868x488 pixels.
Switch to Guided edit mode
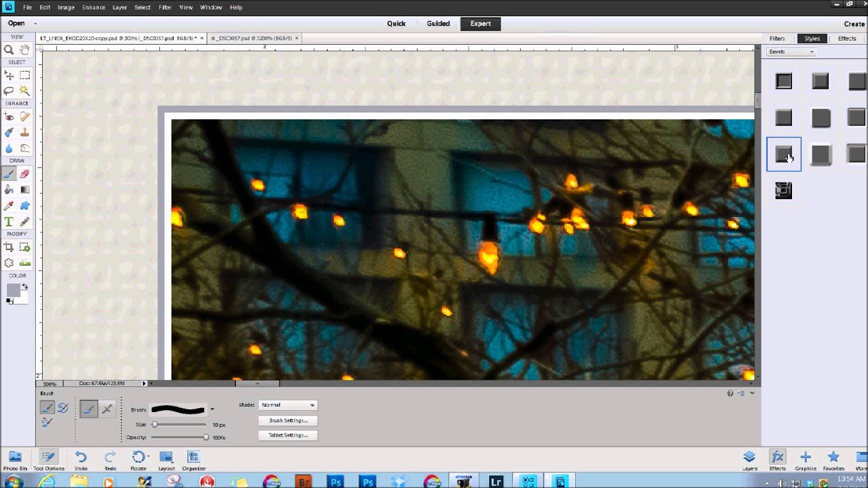tap(438, 24)
